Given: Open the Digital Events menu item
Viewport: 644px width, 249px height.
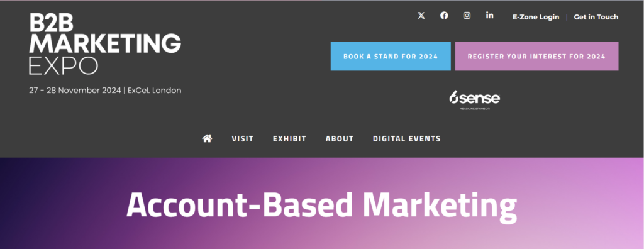Looking at the screenshot, I should click(407, 139).
